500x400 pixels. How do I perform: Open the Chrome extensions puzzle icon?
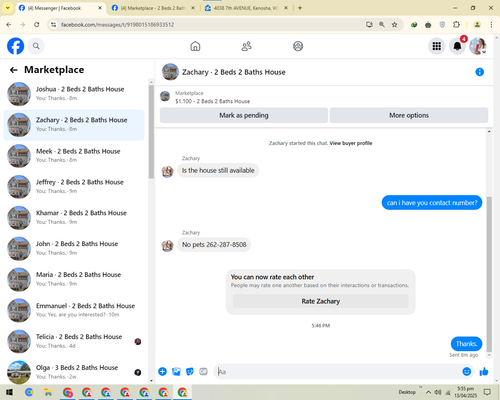click(456, 25)
